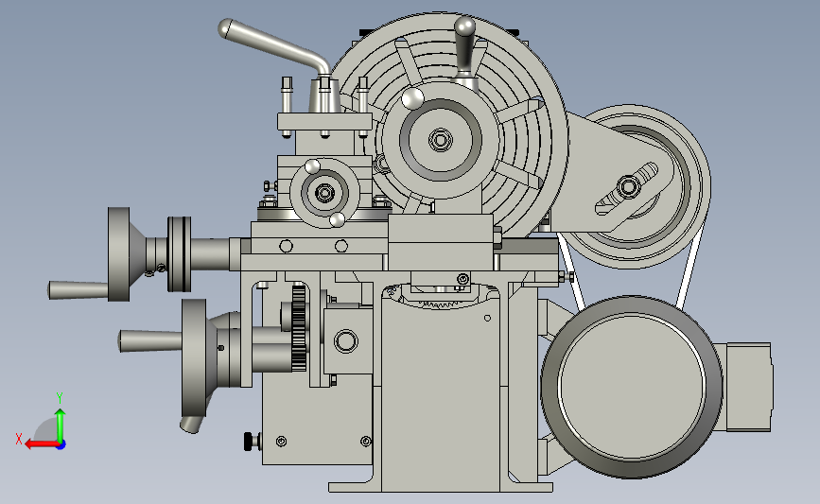Select the lower carriage handwheel

click(194, 358)
